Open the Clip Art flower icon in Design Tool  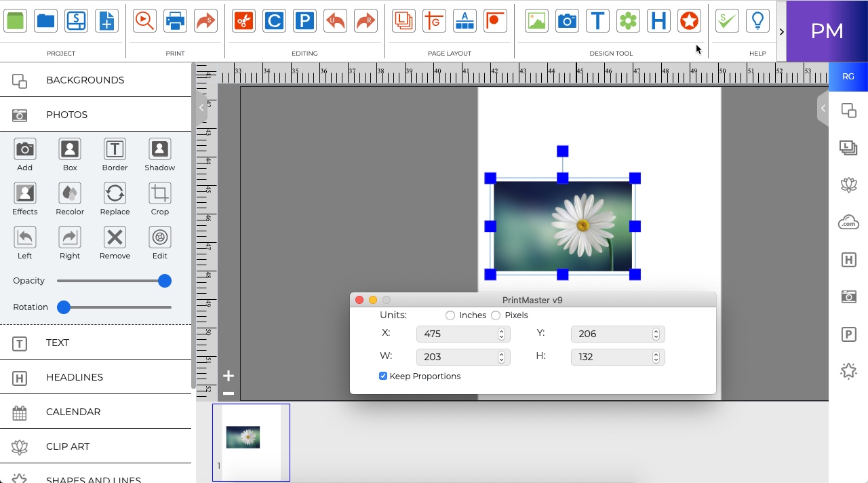tap(628, 20)
